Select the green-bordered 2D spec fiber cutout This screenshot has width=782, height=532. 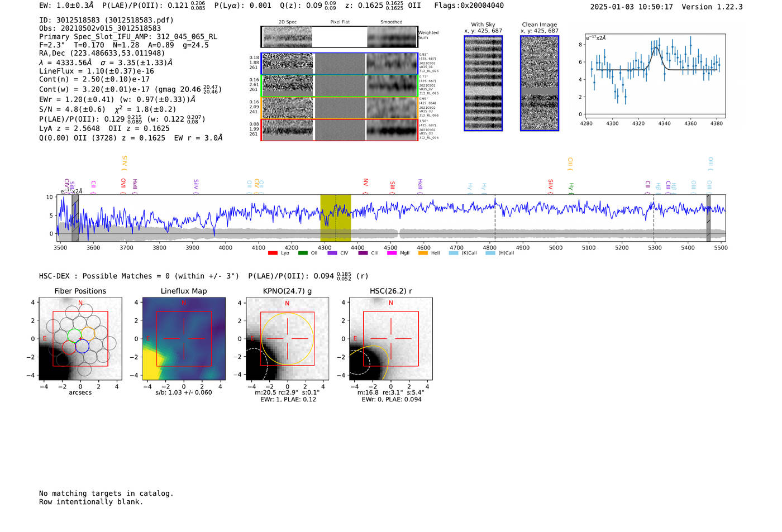[x=287, y=86]
